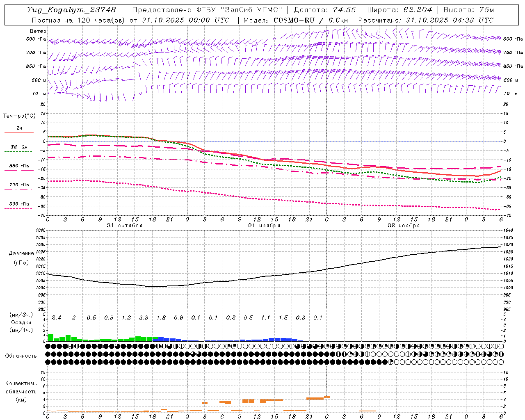
Task: Click the 500 гПа temperature legend entry
Action: 19,204
